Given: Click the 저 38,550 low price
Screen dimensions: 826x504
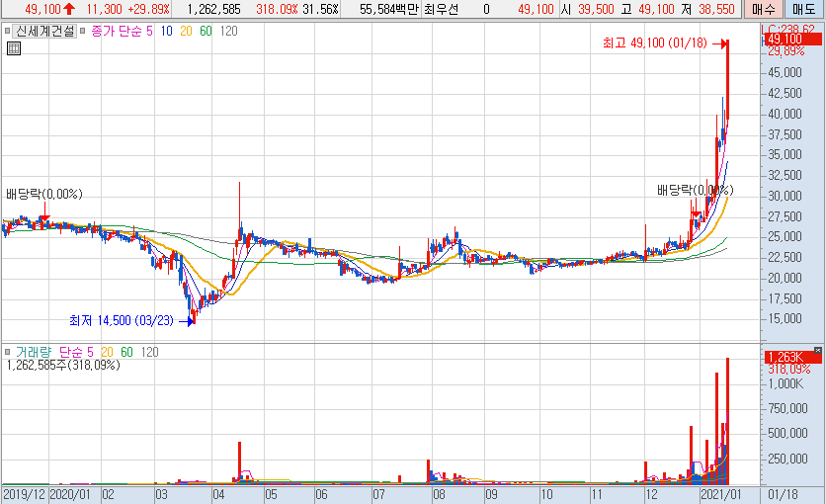Looking at the screenshot, I should coord(708,10).
